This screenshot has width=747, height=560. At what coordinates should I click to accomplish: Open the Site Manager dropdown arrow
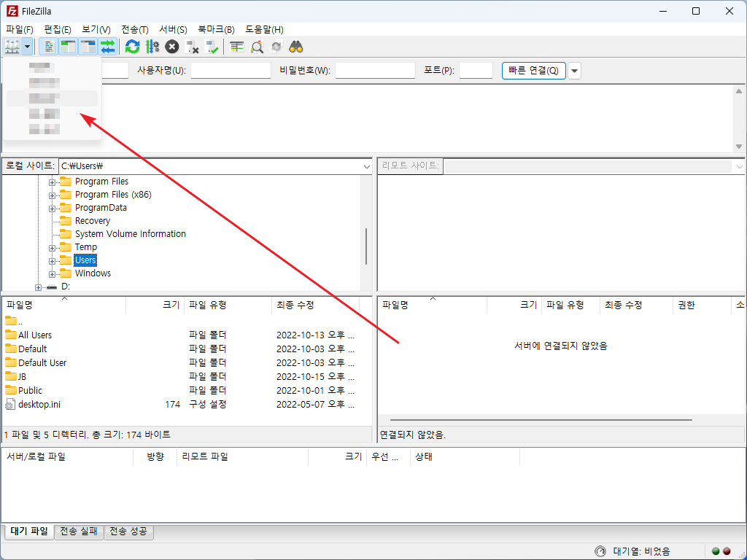click(x=27, y=47)
